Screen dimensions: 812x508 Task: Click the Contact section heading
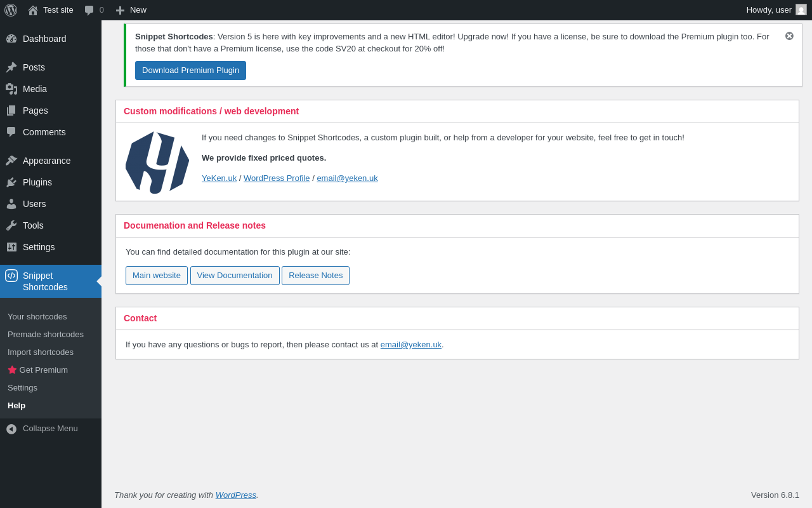click(140, 318)
